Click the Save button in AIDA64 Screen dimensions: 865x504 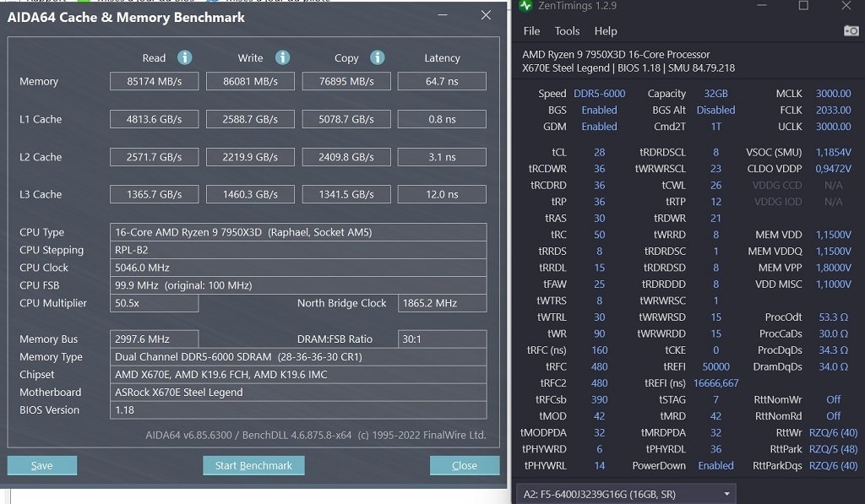click(x=41, y=465)
